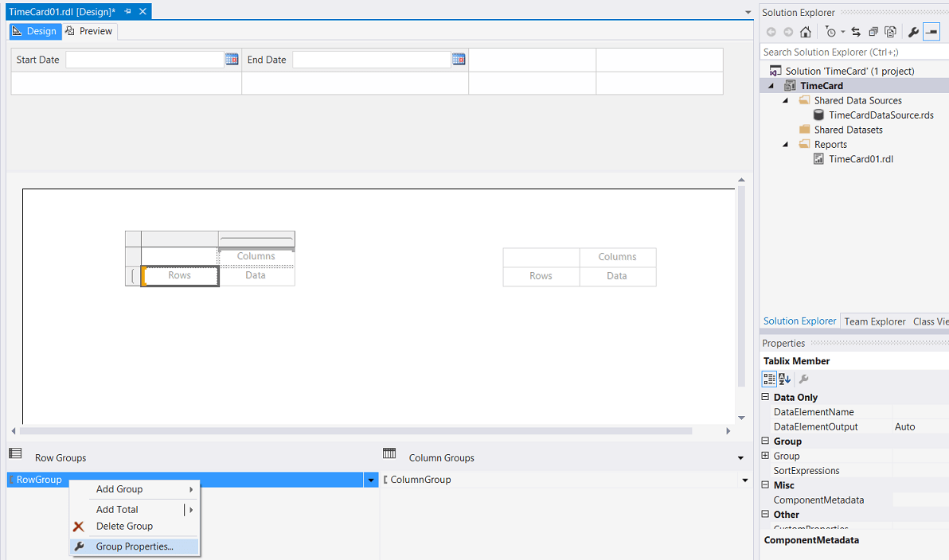Screen dimensions: 949x560
Task: Collapse the Reports folder node
Action: click(x=784, y=144)
